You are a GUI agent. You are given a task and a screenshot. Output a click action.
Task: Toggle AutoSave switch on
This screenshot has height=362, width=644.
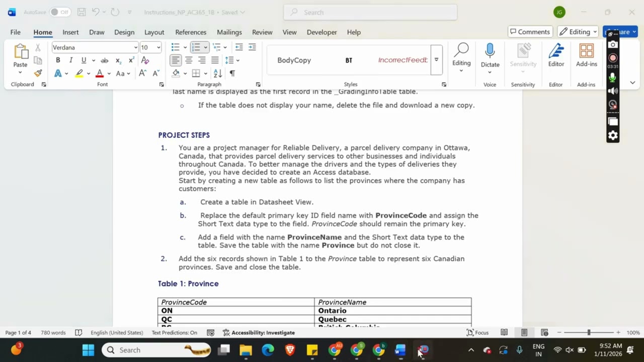tap(60, 12)
